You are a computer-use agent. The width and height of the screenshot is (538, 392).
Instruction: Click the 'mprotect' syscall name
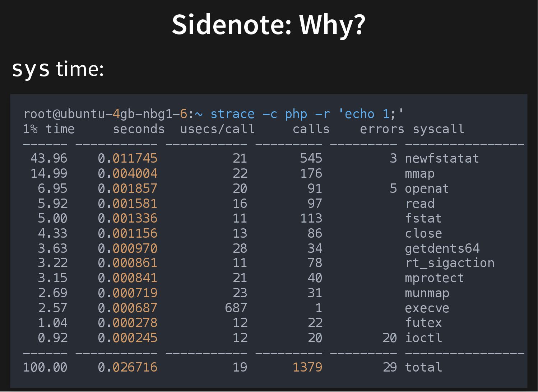pyautogui.click(x=435, y=279)
